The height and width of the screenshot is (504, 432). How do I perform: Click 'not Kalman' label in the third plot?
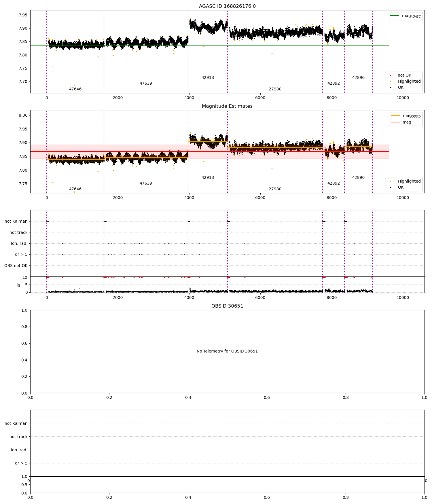tap(16, 221)
